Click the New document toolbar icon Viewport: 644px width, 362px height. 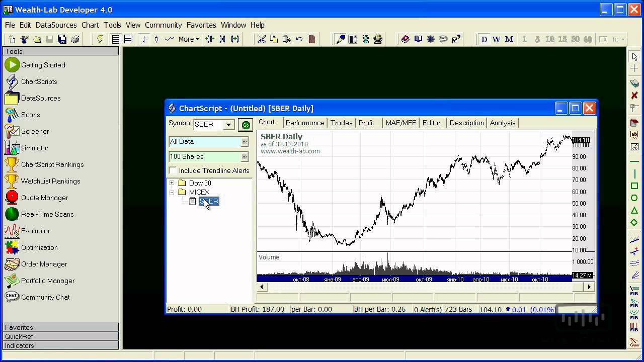(12, 39)
